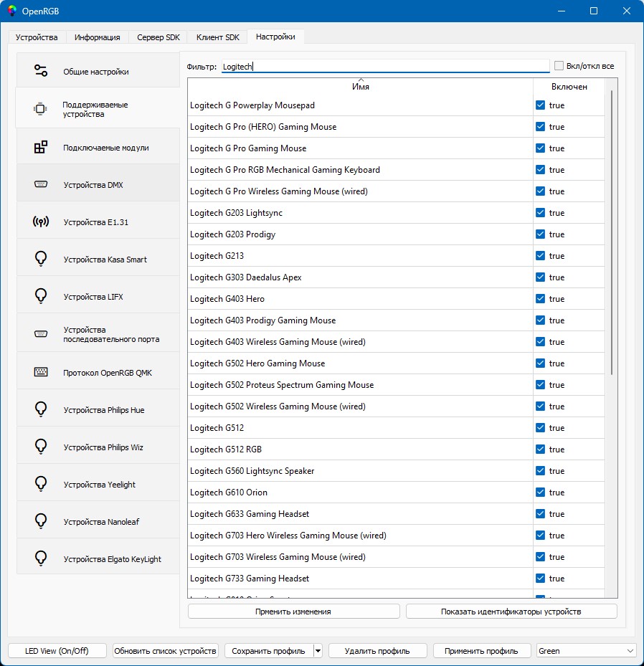Open the Green profile dropdown
This screenshot has height=666, width=644.
(586, 651)
